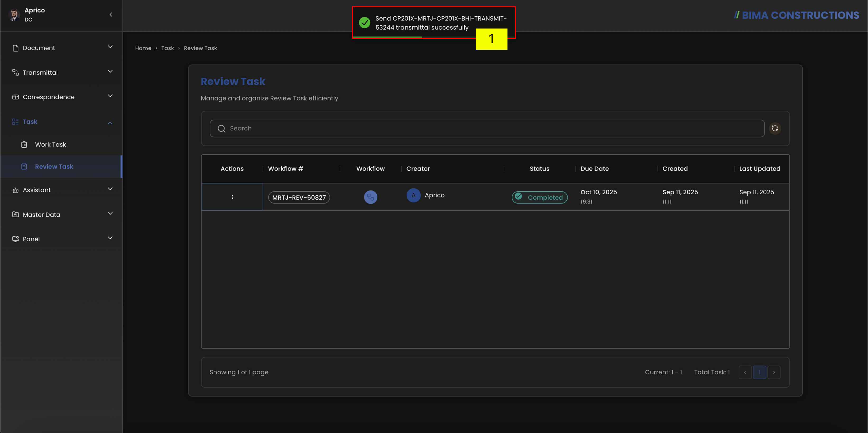
Task: Collapse the Task menu chevron
Action: point(110,123)
